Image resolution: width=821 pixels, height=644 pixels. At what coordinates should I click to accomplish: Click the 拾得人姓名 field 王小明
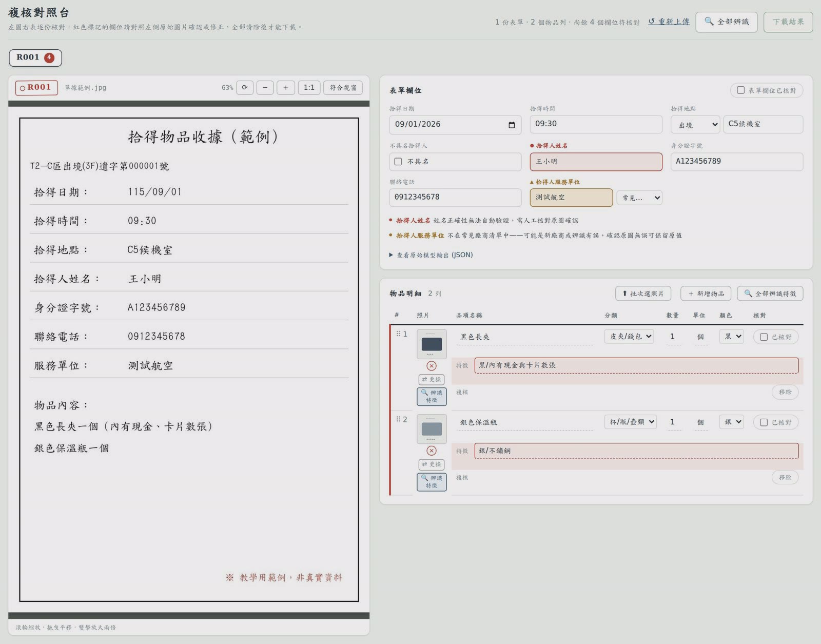(x=596, y=162)
